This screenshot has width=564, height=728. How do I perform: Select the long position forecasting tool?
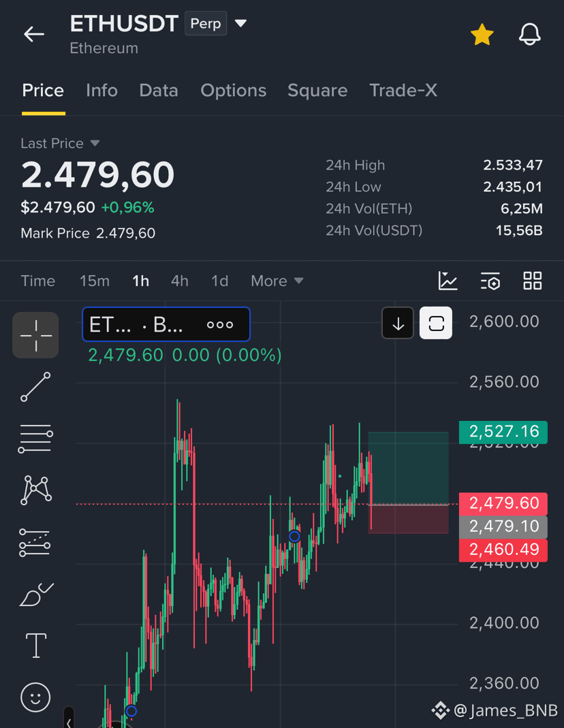[x=35, y=543]
